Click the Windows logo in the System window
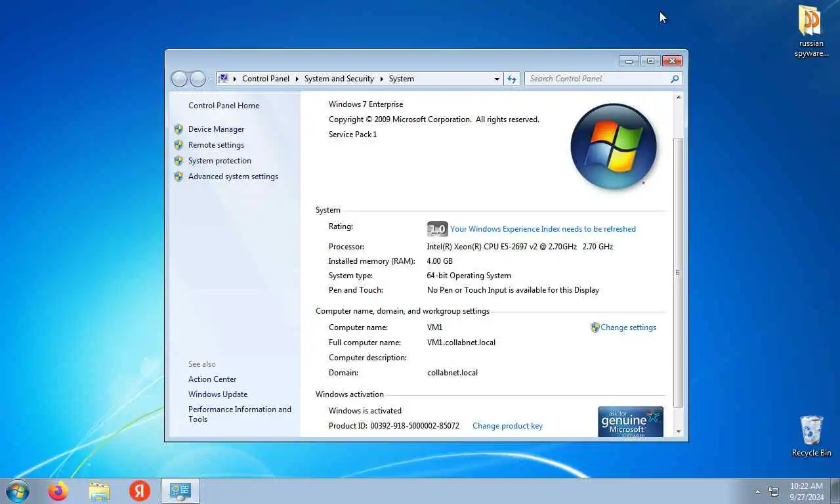The height and width of the screenshot is (504, 840). click(x=614, y=146)
